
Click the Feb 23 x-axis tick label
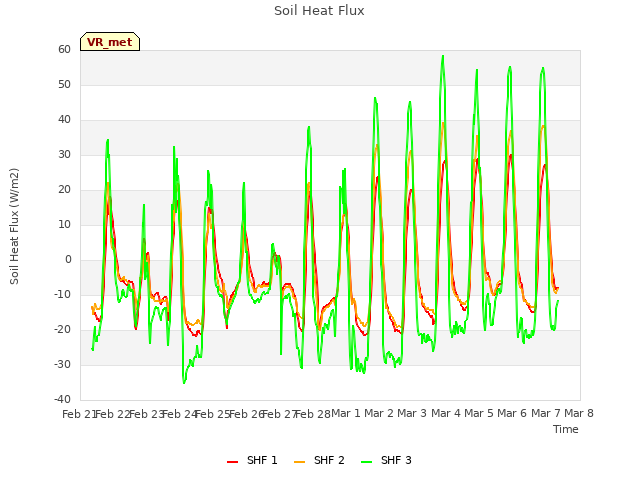point(146,414)
